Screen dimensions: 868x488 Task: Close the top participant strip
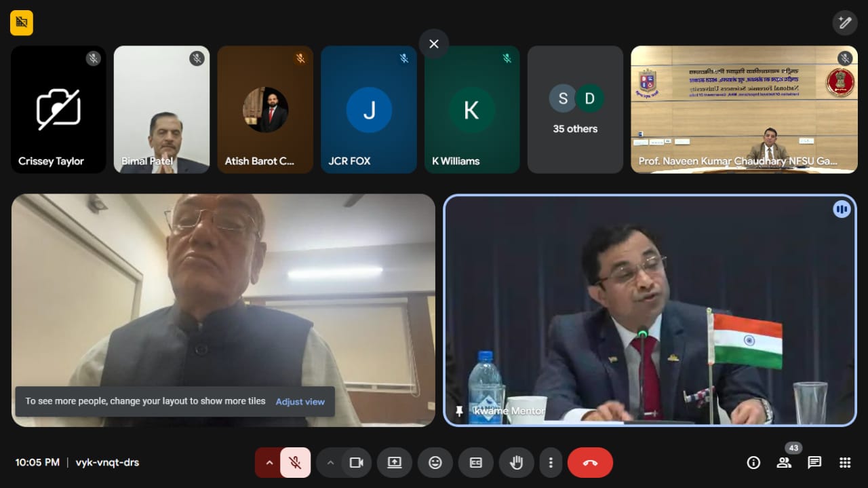(x=434, y=44)
